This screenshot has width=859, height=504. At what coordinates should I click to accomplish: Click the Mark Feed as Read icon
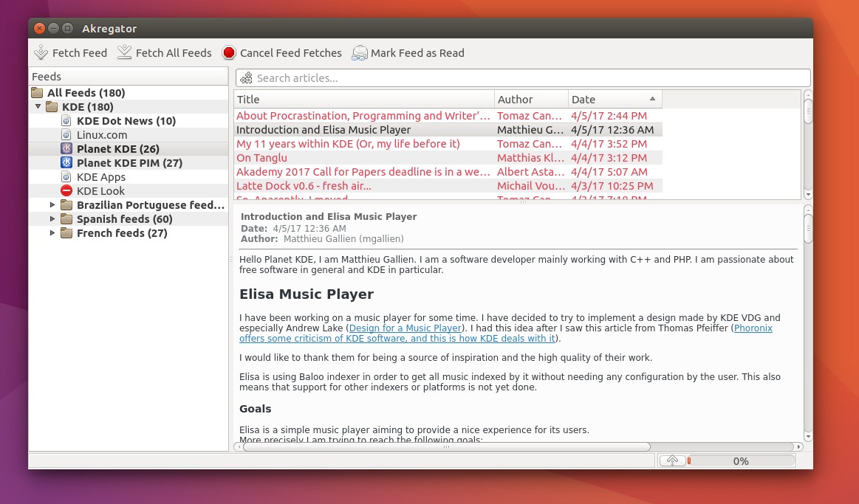(x=360, y=52)
